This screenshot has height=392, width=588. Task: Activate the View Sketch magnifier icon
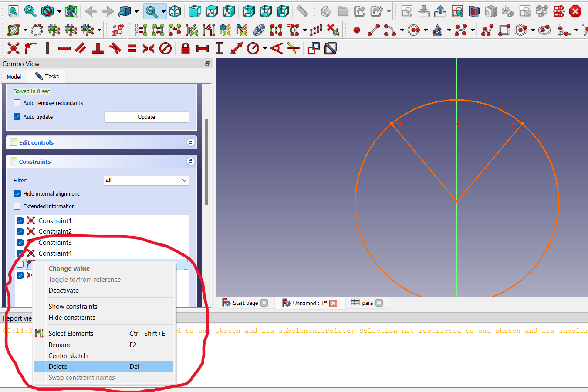tap(457, 11)
